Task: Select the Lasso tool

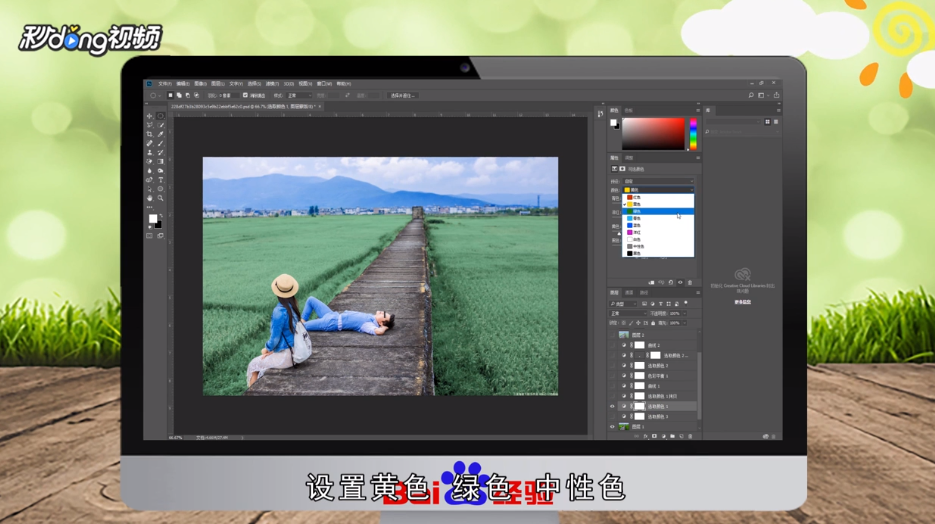Action: (149, 125)
